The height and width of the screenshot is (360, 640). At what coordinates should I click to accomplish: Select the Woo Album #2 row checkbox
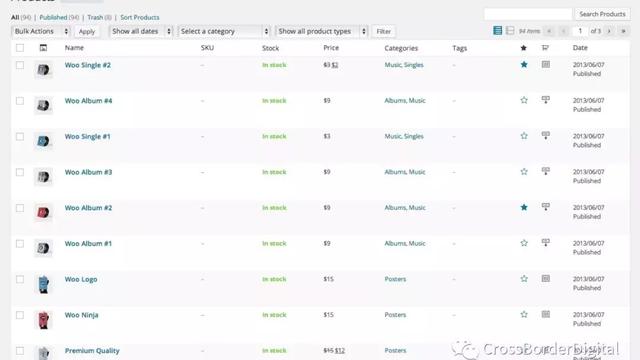click(x=20, y=208)
